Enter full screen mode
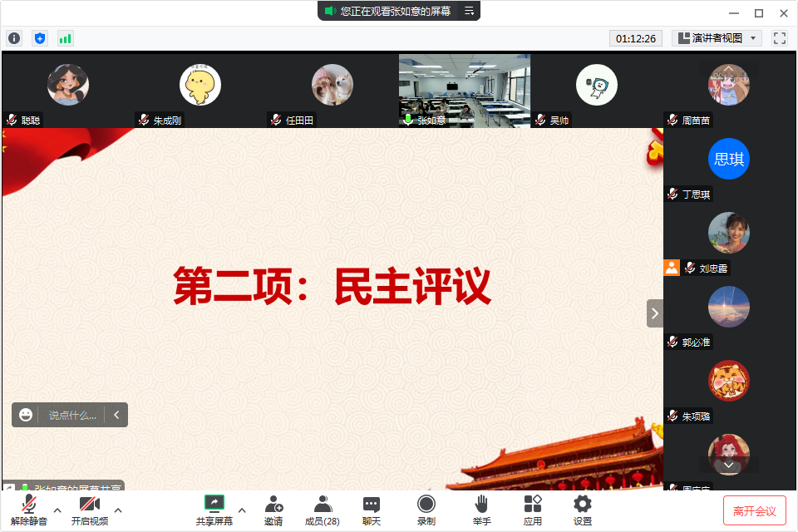 click(x=779, y=38)
